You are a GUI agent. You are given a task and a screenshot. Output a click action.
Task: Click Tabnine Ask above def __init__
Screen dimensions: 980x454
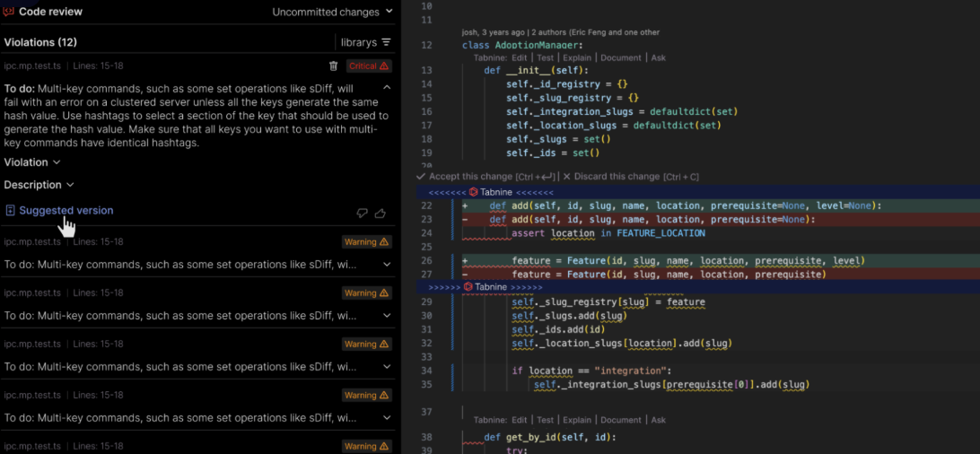(x=658, y=57)
